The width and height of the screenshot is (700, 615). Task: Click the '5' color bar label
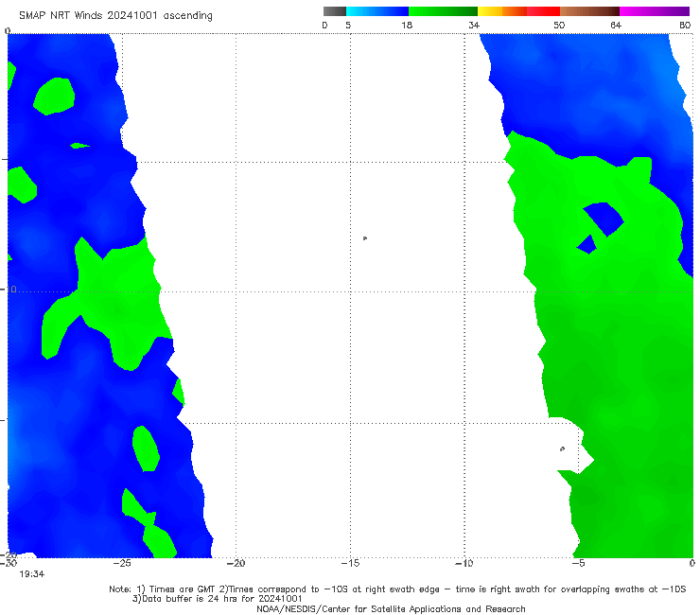tap(348, 26)
